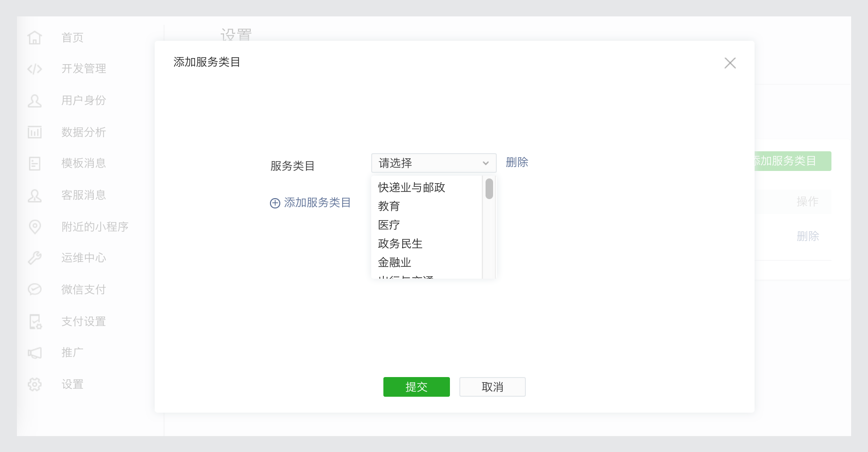Click the 首页 home icon

pos(35,37)
